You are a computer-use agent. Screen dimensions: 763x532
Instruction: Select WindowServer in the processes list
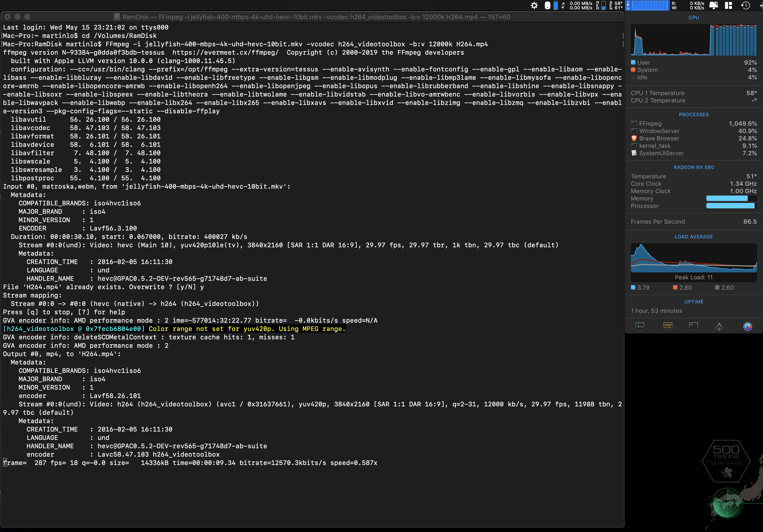click(x=694, y=131)
